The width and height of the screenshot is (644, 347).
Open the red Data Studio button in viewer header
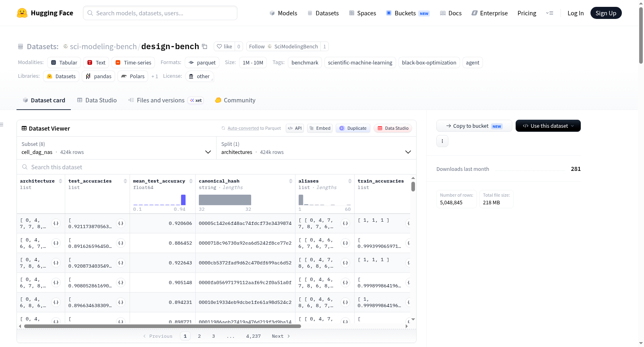coord(393,128)
